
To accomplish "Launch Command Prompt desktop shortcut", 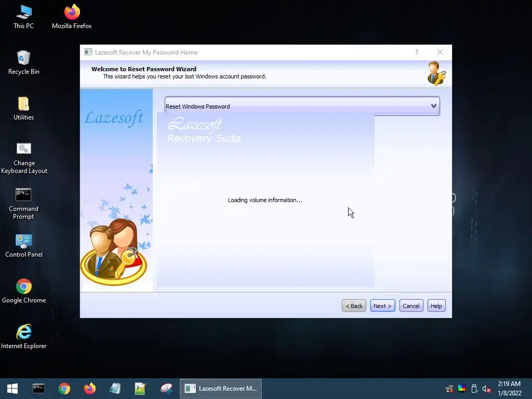I will pos(23,204).
